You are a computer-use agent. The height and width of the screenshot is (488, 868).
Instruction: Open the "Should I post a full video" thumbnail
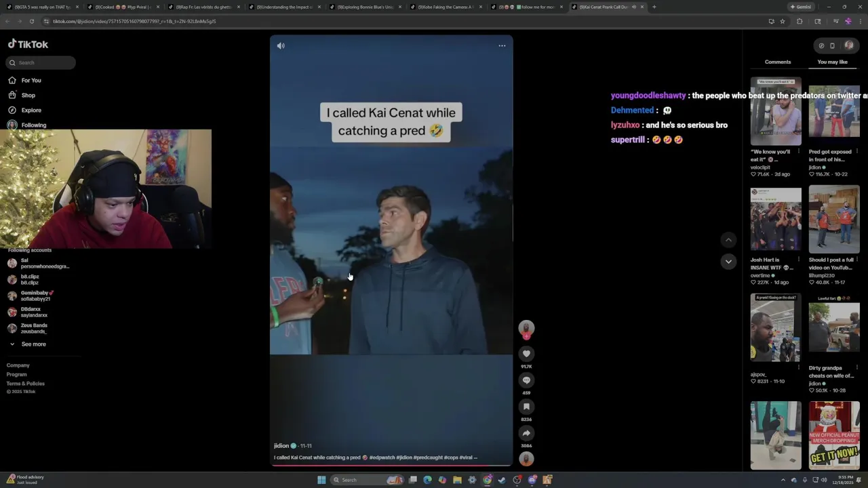tap(834, 220)
